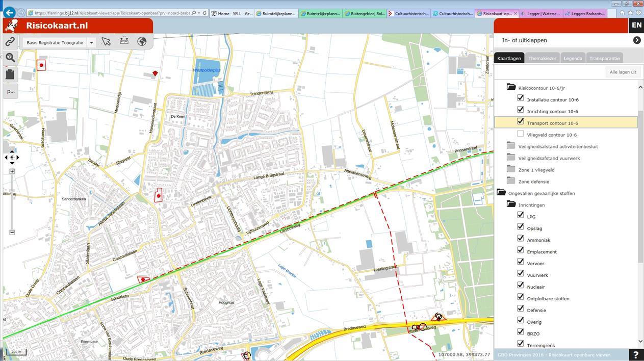Uncheck the LPG layer
This screenshot has width=644, height=361.
click(x=520, y=215)
